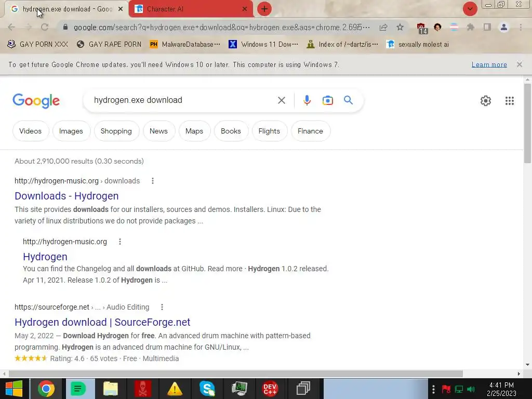Open Hydrogen download | SourceForge.net result
Viewport: 532px width, 399px height.
pos(102,322)
